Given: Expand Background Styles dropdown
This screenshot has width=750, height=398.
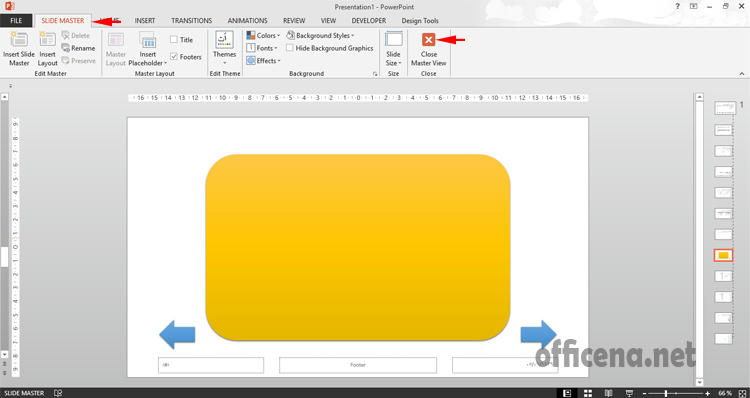Looking at the screenshot, I should pos(320,35).
